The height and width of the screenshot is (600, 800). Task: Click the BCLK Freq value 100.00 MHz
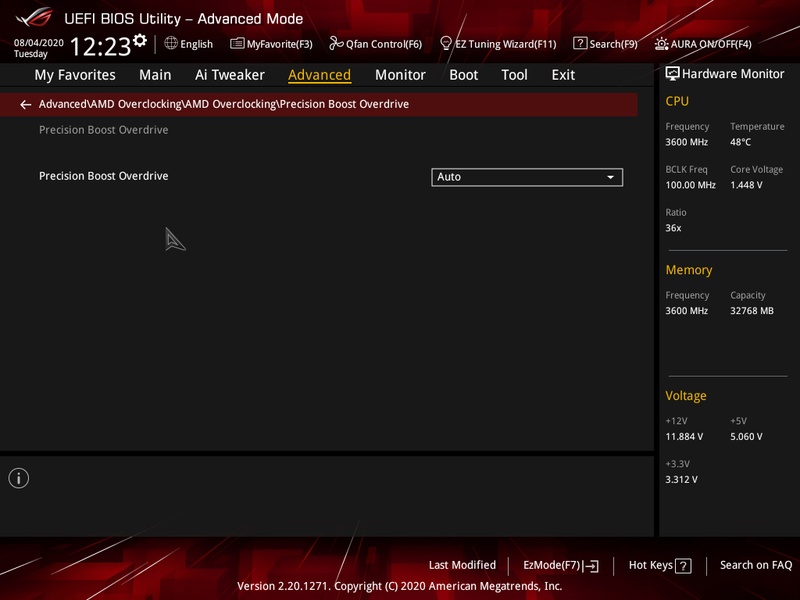tap(690, 185)
